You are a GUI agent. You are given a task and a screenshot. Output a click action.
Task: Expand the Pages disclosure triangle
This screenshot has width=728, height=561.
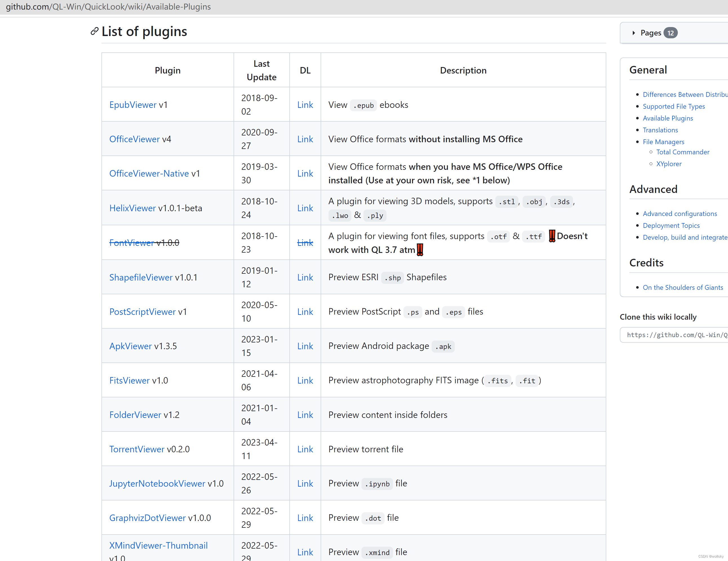click(x=633, y=33)
